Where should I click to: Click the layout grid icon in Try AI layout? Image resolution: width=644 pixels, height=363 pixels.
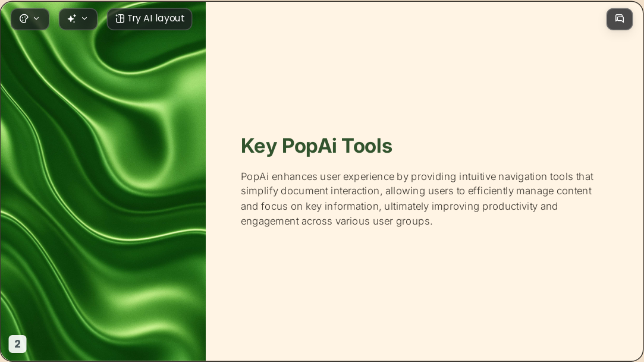coord(120,19)
